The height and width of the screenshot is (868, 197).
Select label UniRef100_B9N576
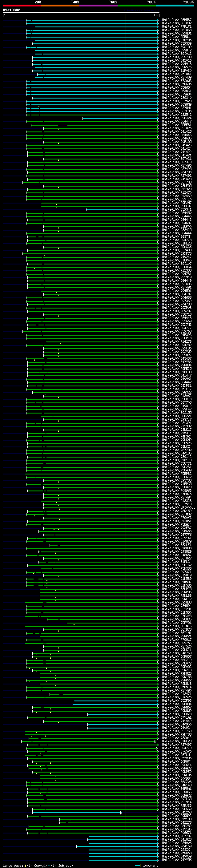coord(176,67)
